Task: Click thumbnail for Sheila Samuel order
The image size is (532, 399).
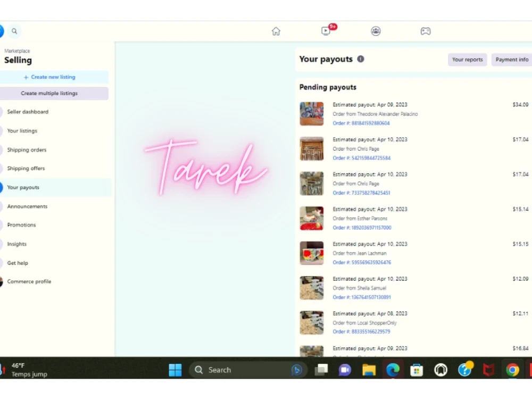Action: (311, 288)
